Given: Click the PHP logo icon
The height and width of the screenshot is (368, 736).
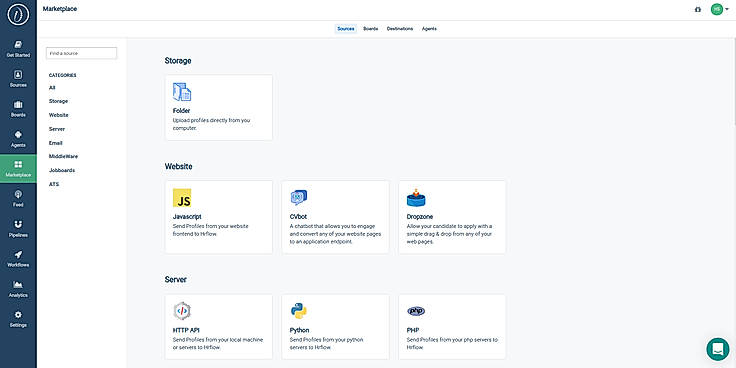Looking at the screenshot, I should (416, 311).
